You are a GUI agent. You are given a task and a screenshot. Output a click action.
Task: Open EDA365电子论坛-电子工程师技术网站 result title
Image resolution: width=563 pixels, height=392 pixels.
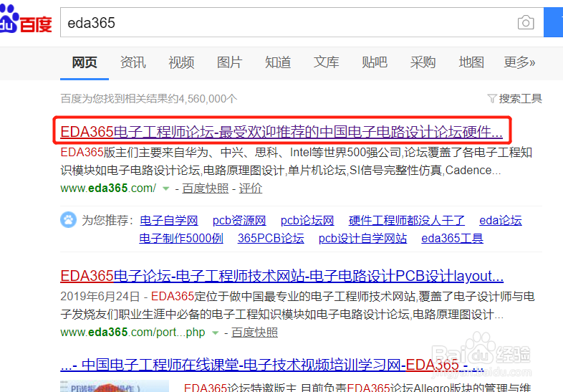click(282, 276)
